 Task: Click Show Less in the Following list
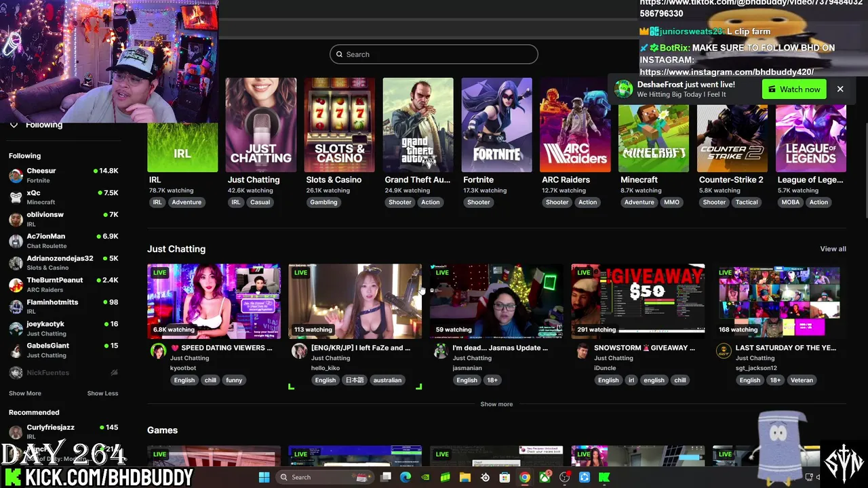102,393
